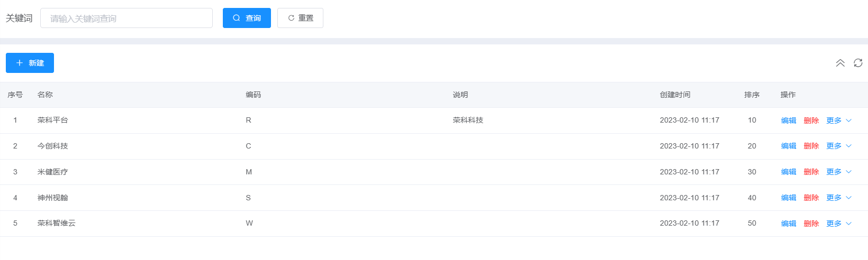Screen dimensions: 868x260
Task: Edit the 荣科平台 entry
Action: [788, 120]
